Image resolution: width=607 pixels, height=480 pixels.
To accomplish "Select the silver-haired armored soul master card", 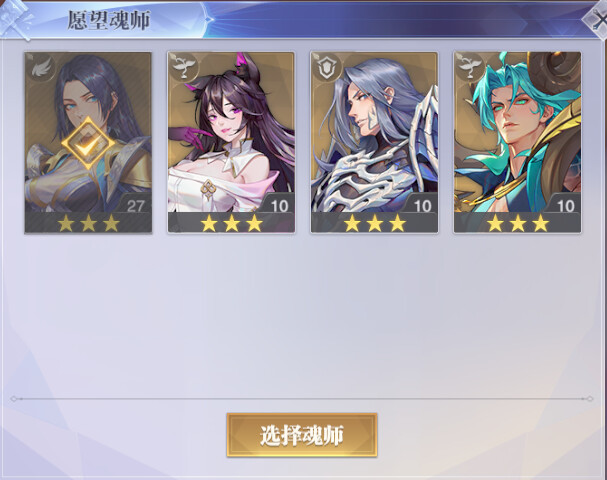I will 374,142.
